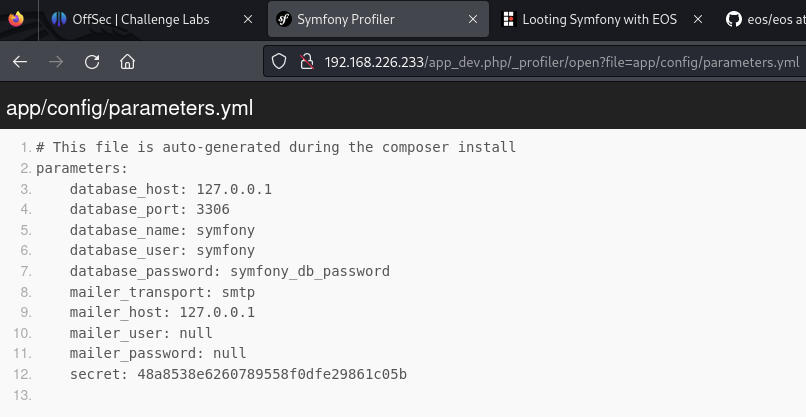Click the tracking protection shield icon

(x=280, y=62)
